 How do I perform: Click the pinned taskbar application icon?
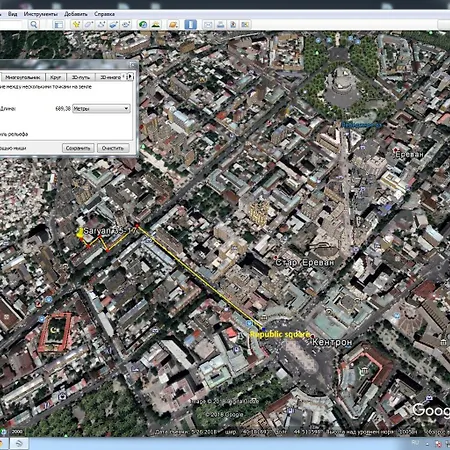[x=19, y=443]
